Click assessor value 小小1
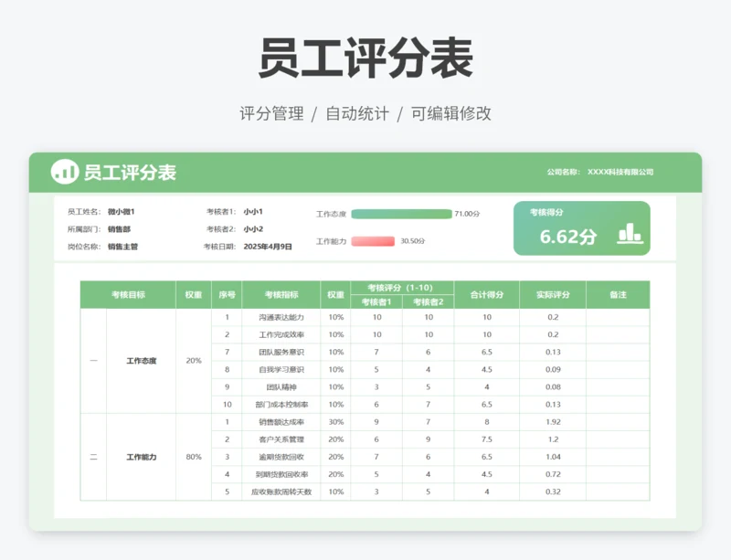This screenshot has height=560, width=731. [x=253, y=212]
